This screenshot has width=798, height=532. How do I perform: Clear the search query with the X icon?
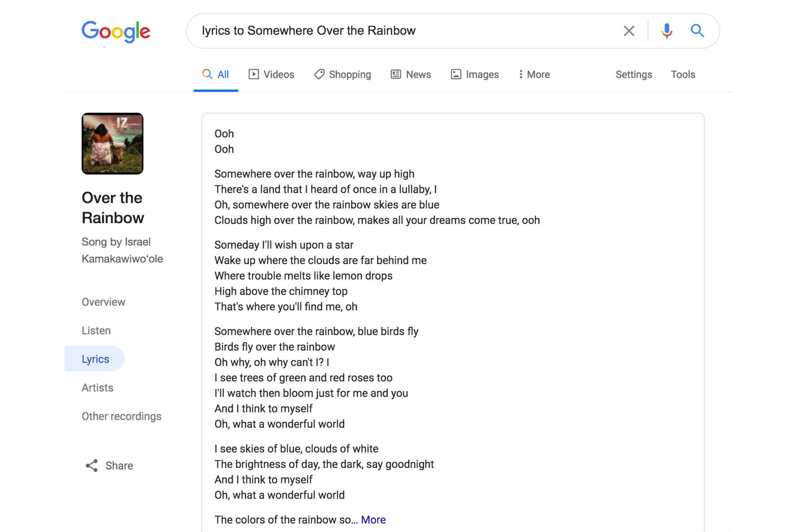(629, 31)
